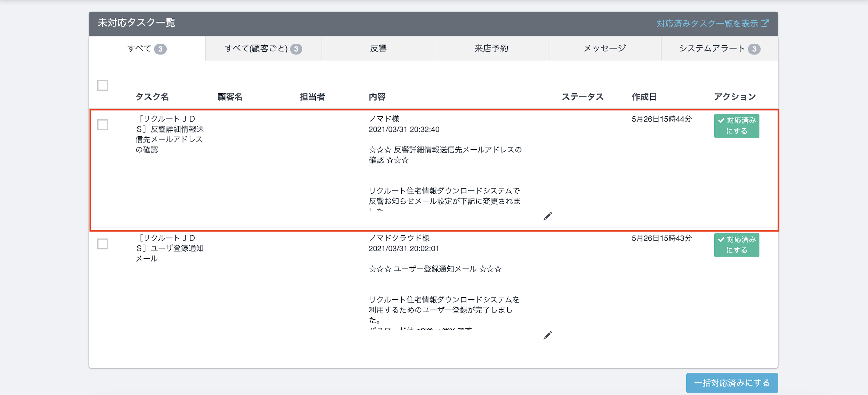Click the ノマドクラウド様 content text
The width and height of the screenshot is (868, 395).
point(399,238)
